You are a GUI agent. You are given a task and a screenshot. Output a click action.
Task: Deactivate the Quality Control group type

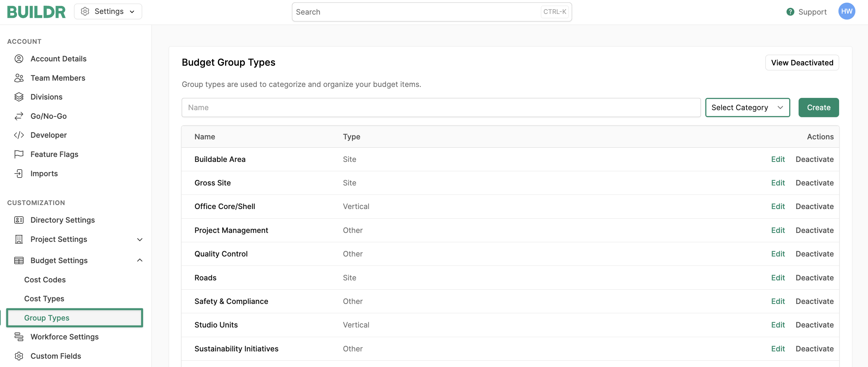(814, 254)
